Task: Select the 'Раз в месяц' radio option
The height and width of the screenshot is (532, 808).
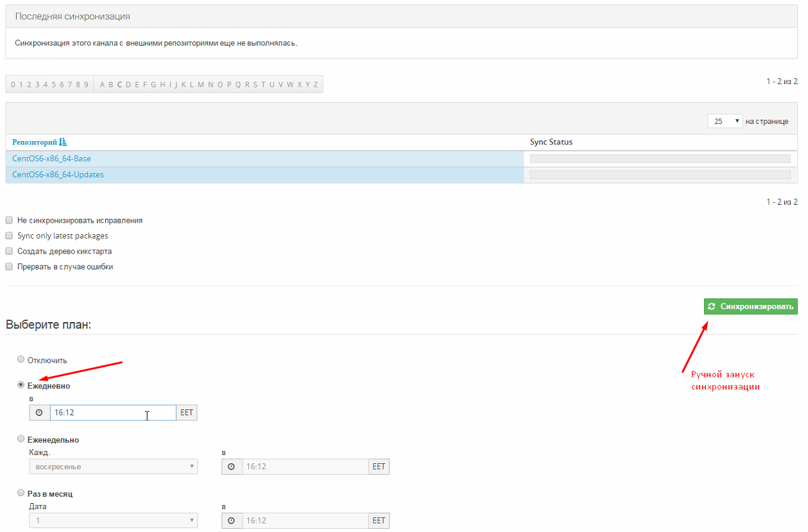Action: 21,493
